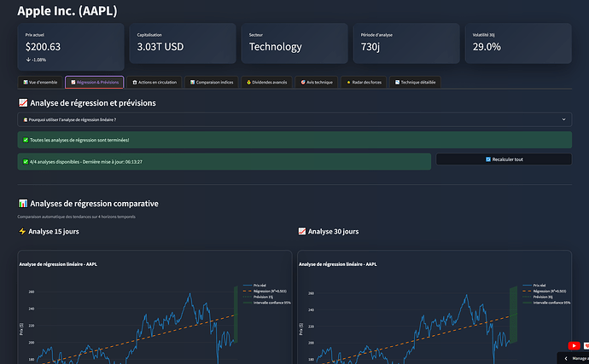This screenshot has height=364, width=589.
Task: Expand 'Pourquoi utiliser l'analyse de régression linéaire ?'
Action: 85,120
